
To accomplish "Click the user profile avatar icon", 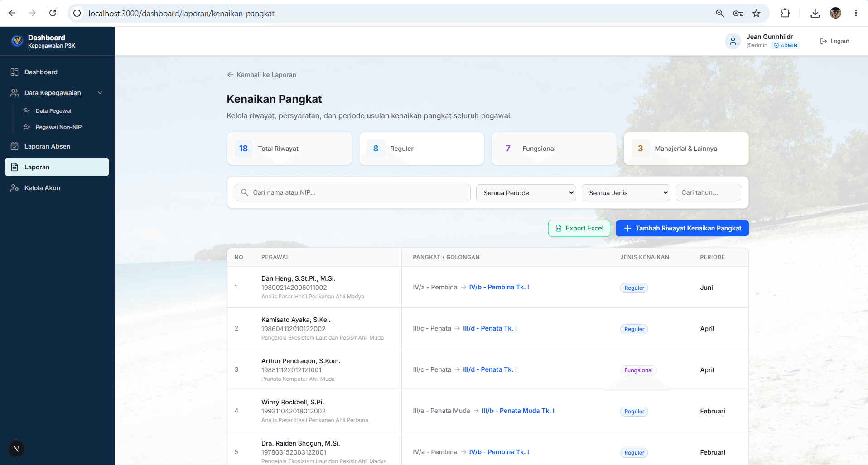I will (733, 41).
